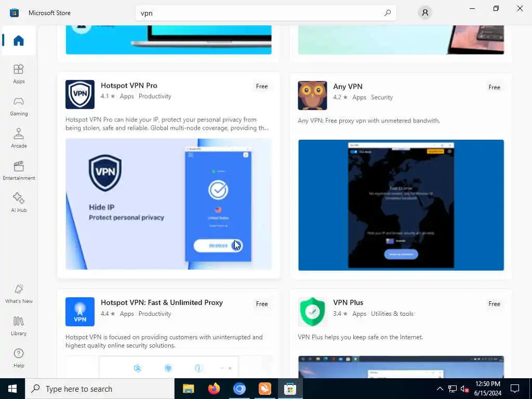Click the Free label on Any VPN
This screenshot has width=532, height=399.
click(495, 87)
